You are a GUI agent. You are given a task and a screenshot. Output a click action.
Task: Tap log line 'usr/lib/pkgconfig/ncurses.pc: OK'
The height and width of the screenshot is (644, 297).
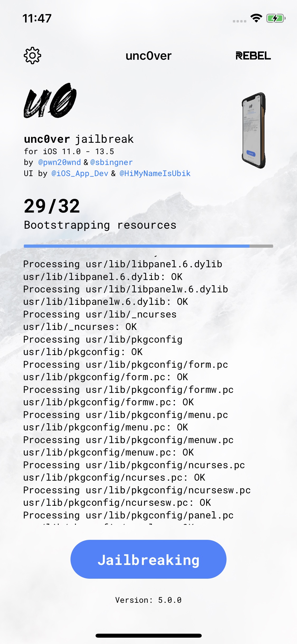pyautogui.click(x=114, y=477)
